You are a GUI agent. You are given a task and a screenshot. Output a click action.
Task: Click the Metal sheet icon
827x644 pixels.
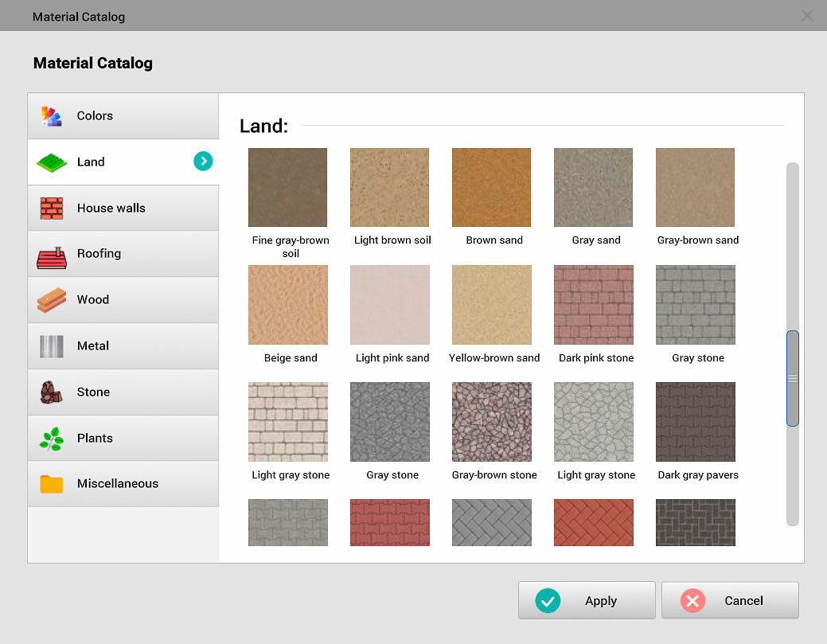coord(52,346)
